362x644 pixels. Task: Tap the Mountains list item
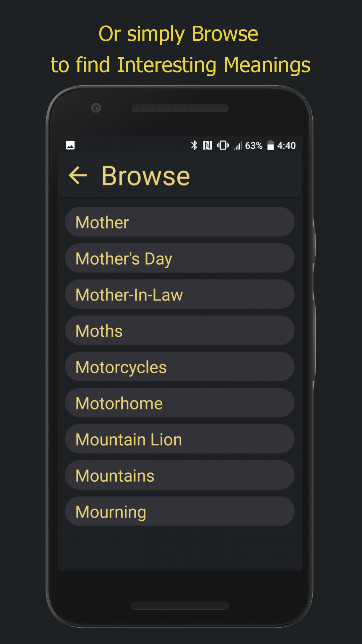[180, 475]
